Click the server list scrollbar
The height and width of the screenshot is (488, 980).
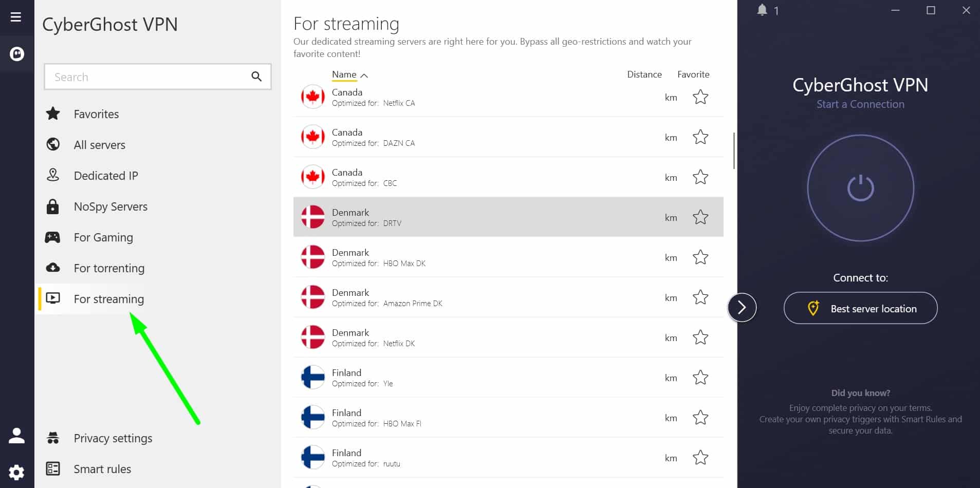[734, 151]
